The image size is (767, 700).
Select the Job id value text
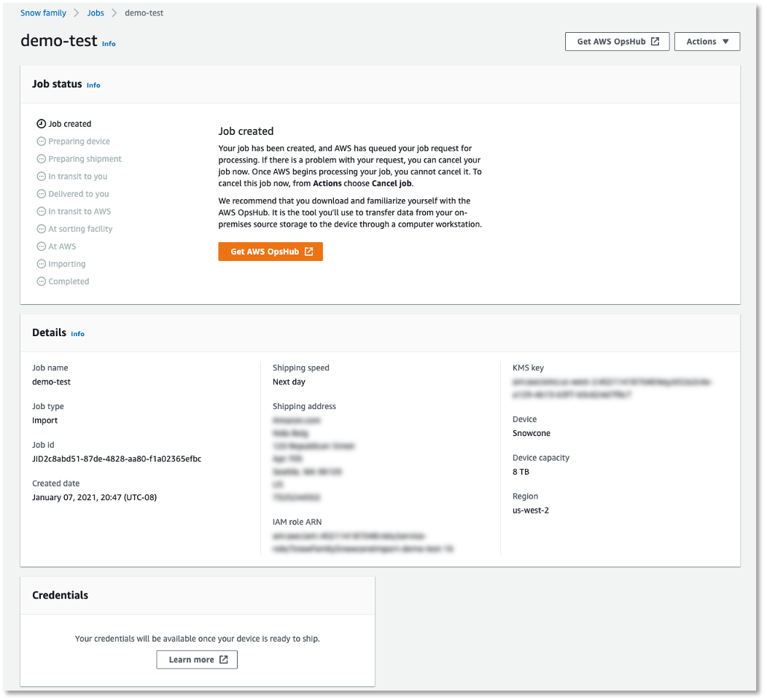117,459
